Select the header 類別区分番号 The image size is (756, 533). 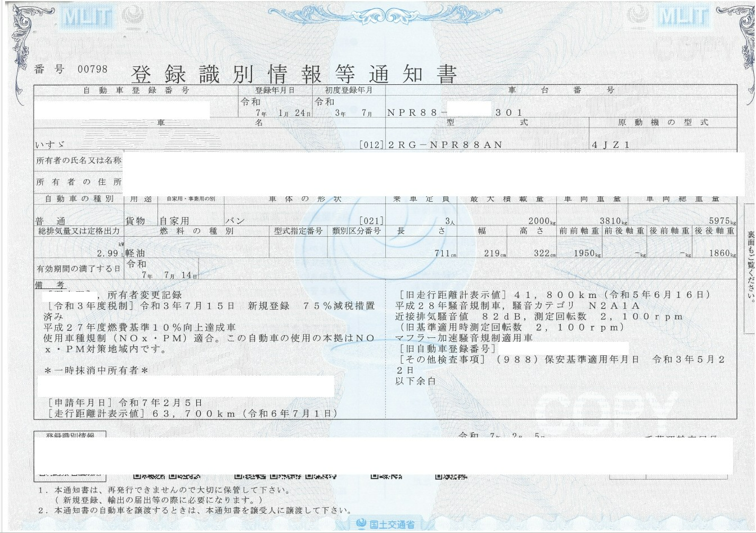tap(357, 231)
